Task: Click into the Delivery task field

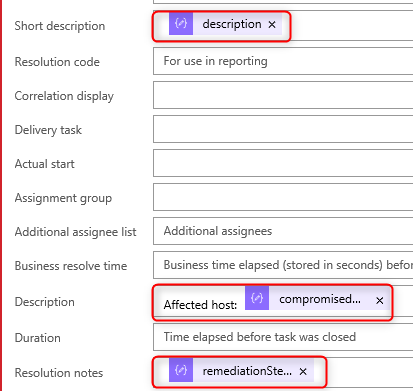Action: 283,129
